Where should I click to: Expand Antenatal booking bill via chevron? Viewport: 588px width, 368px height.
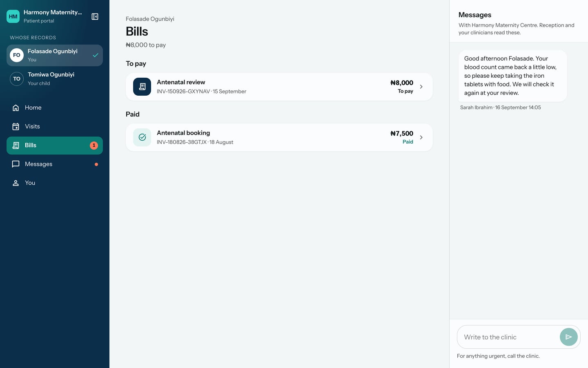421,137
